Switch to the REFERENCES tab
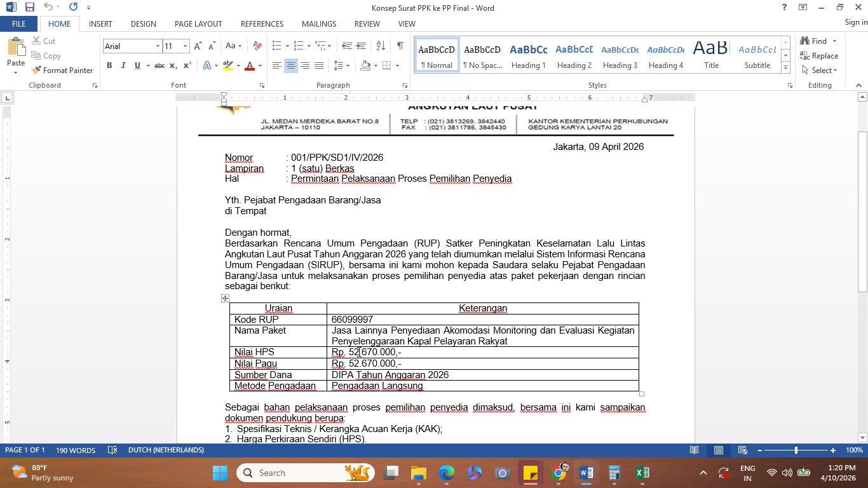This screenshot has width=868, height=488. point(262,24)
